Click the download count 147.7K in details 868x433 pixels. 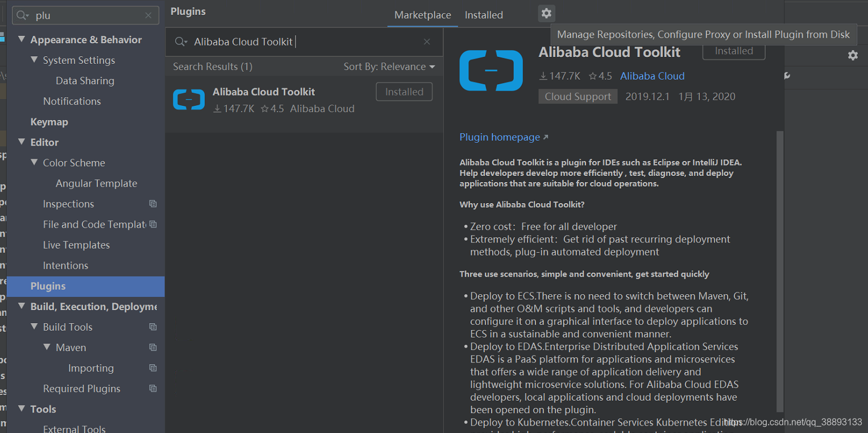pyautogui.click(x=560, y=76)
